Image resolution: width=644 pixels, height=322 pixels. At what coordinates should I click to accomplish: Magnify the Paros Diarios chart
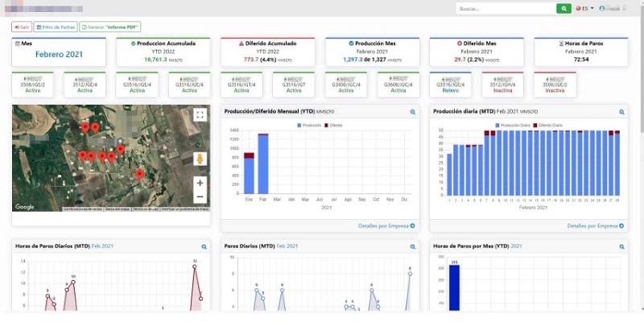coord(413,246)
